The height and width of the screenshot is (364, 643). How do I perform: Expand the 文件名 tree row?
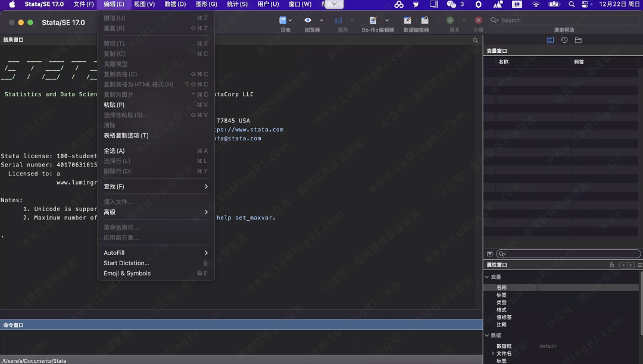pyautogui.click(x=492, y=353)
